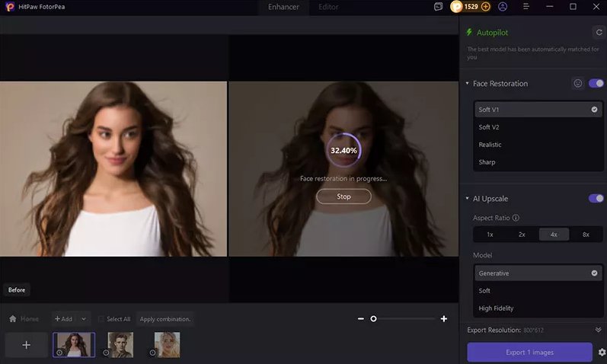Viewport: 607px width, 364px height.
Task: Click the Autopilot lightning bolt icon
Action: click(469, 32)
